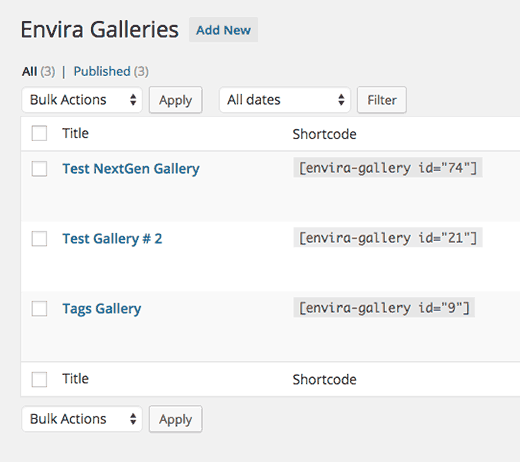Screen dimensions: 520x462
Task: Check the Tags Gallery row checkbox
Action: click(39, 308)
